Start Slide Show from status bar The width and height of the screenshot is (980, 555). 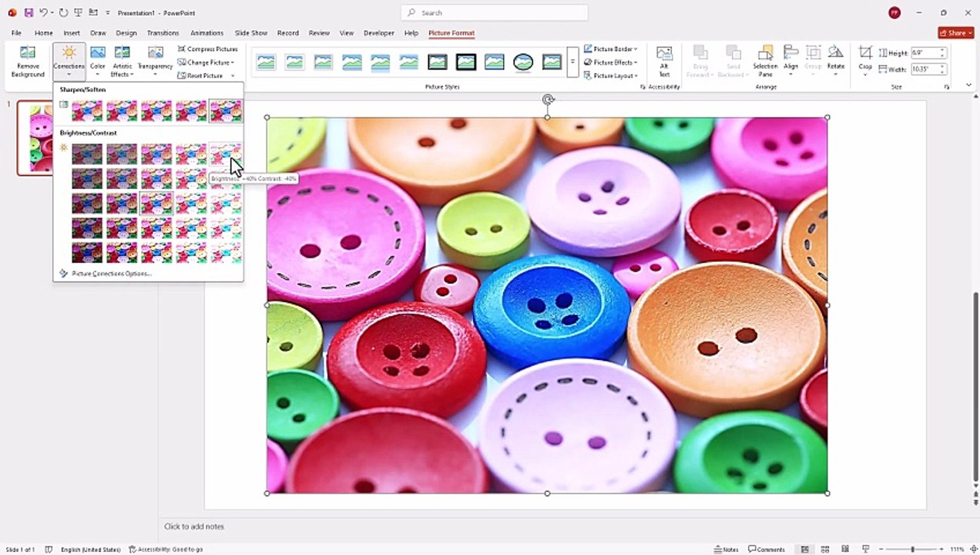(865, 550)
